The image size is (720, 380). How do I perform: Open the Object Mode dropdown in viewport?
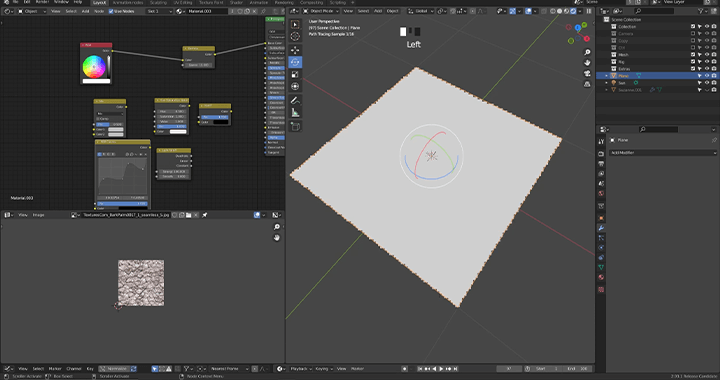(321, 11)
